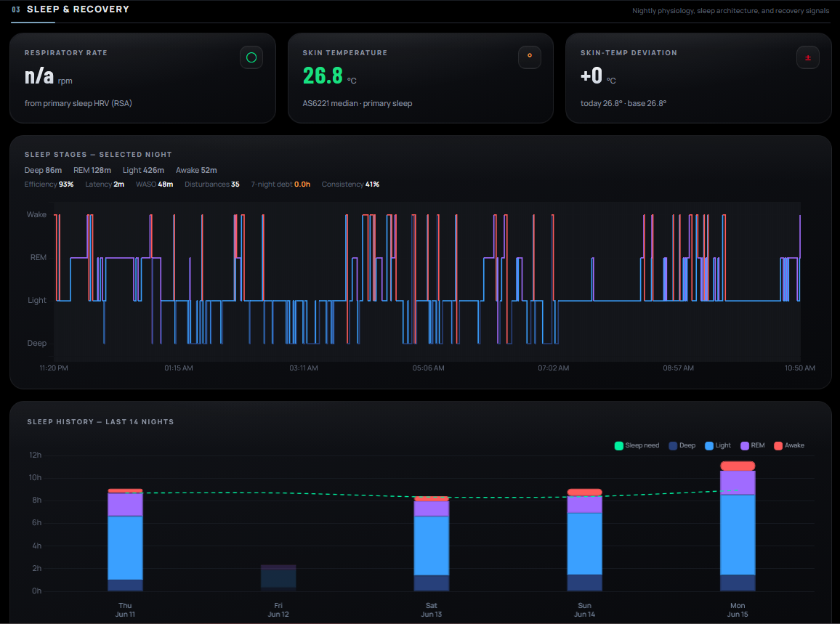Toggle the Awake legend entry
The height and width of the screenshot is (624, 840).
[789, 445]
